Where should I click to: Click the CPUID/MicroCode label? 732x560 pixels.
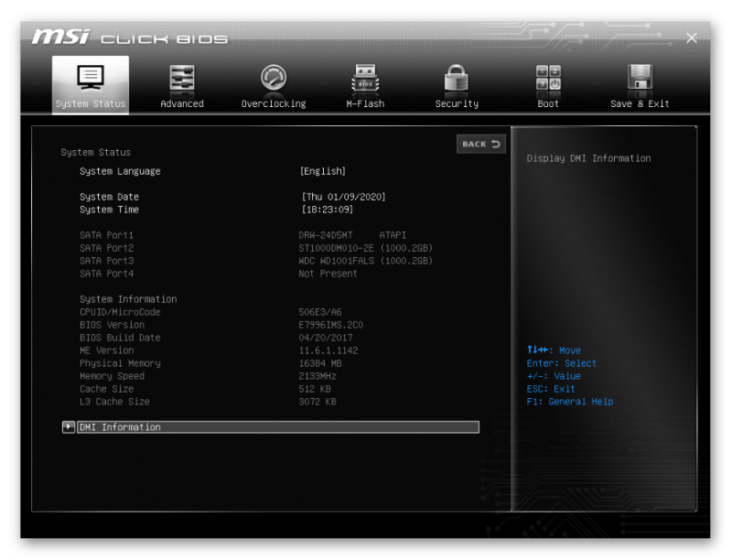coord(120,312)
